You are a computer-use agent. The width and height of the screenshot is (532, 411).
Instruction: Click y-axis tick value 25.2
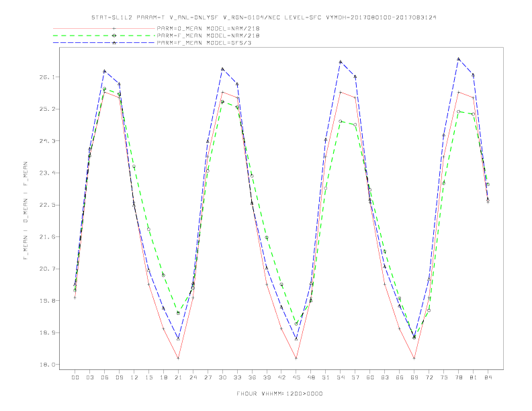tap(47, 109)
